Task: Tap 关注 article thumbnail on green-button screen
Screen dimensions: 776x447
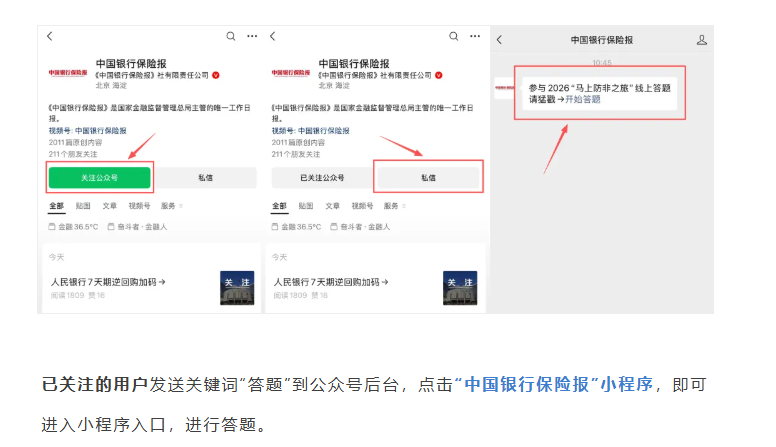Action: pyautogui.click(x=237, y=288)
